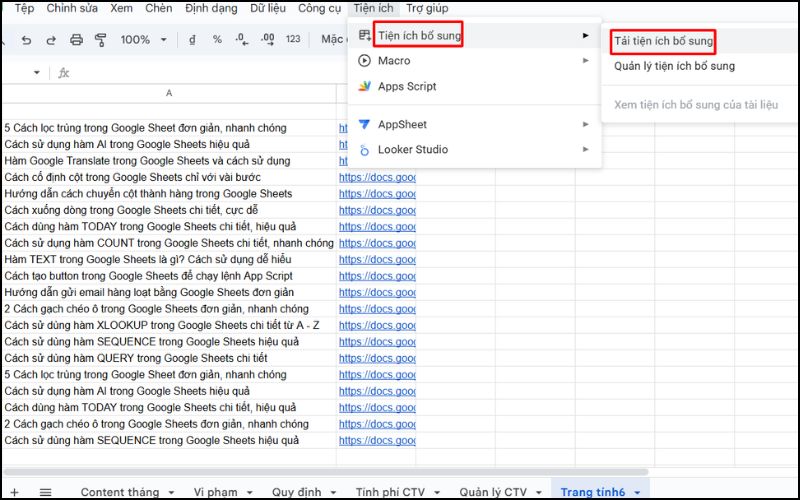Open the Content tháng tab dropdown arrow
Viewport: 800px width, 500px height.
[x=171, y=492]
